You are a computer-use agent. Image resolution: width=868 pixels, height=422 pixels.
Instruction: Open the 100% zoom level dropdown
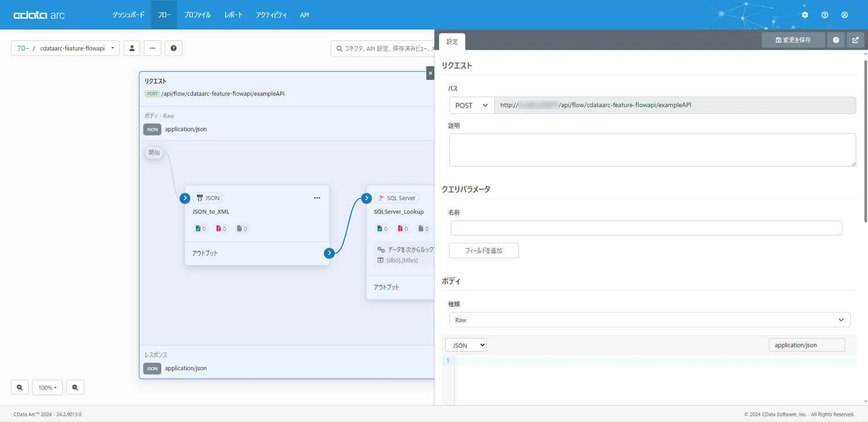click(47, 388)
